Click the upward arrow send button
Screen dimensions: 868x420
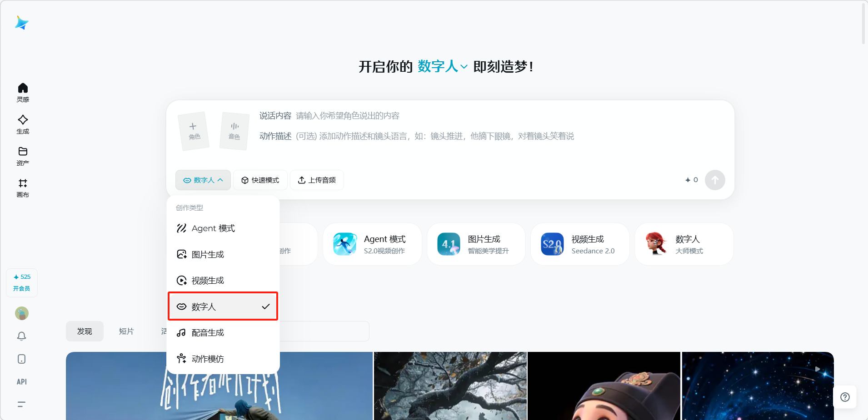pyautogui.click(x=714, y=180)
